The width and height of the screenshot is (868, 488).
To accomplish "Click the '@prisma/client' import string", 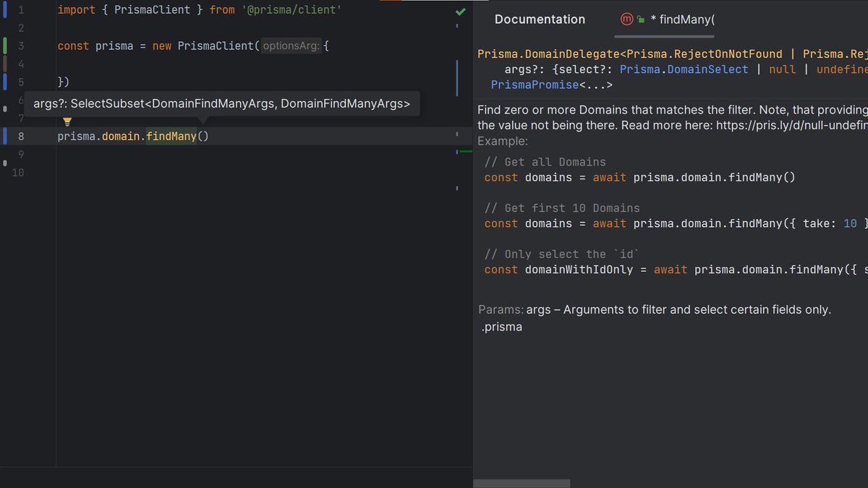I will coord(292,10).
